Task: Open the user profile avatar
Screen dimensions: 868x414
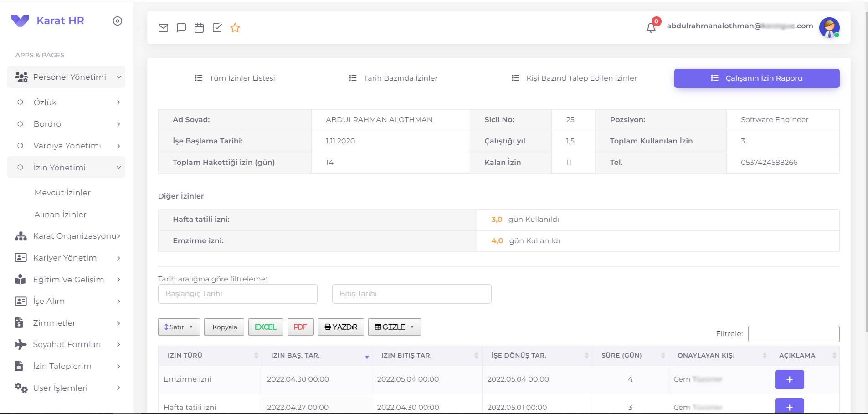Action: point(830,27)
